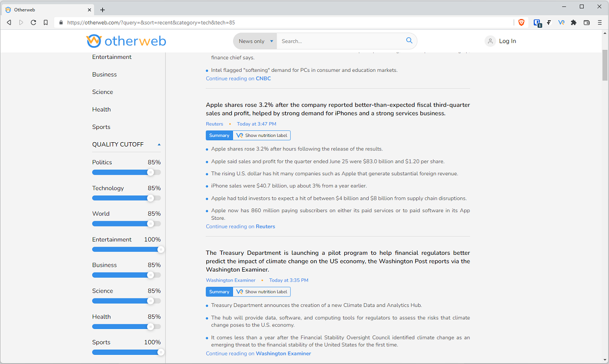Viewport: 609px width, 364px height.
Task: Open a new tab with the plus button
Action: [103, 10]
